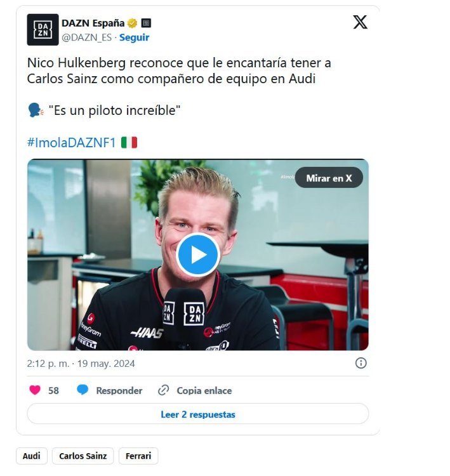Select the Ferrari tag

tap(138, 456)
